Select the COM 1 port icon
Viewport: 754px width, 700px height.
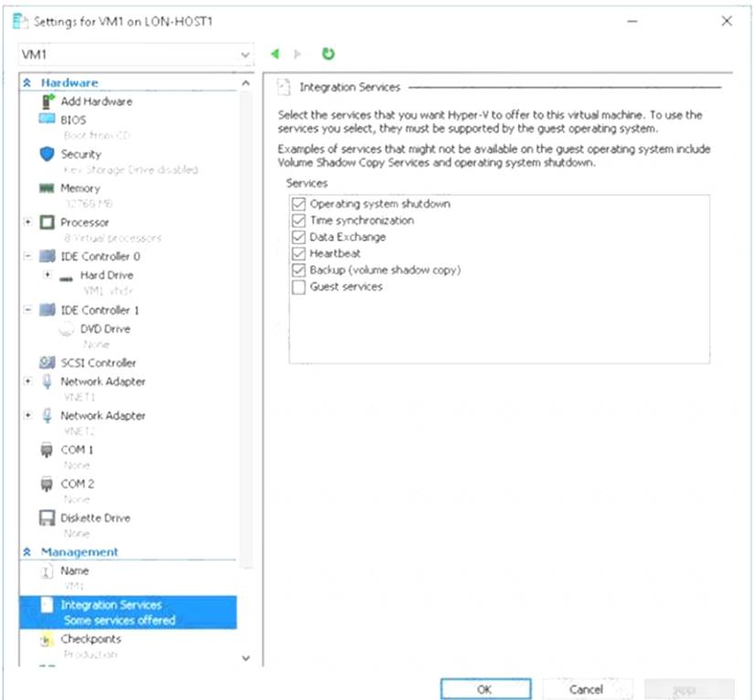coord(47,450)
